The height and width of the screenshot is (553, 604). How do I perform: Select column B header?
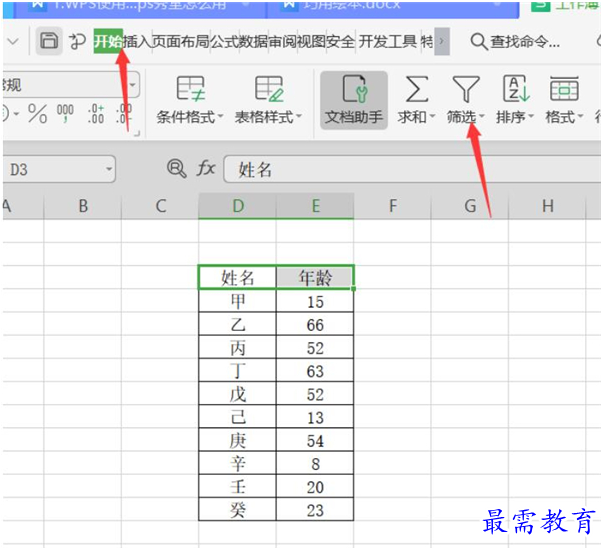83,206
